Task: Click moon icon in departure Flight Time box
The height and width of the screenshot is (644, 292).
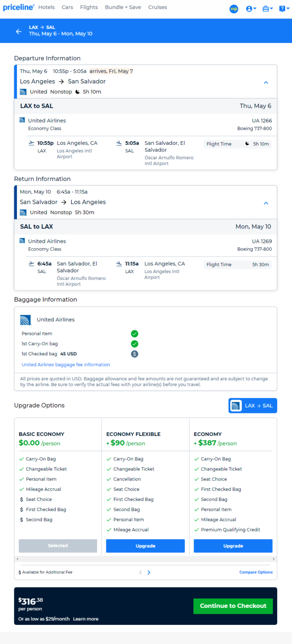Action: click(247, 144)
